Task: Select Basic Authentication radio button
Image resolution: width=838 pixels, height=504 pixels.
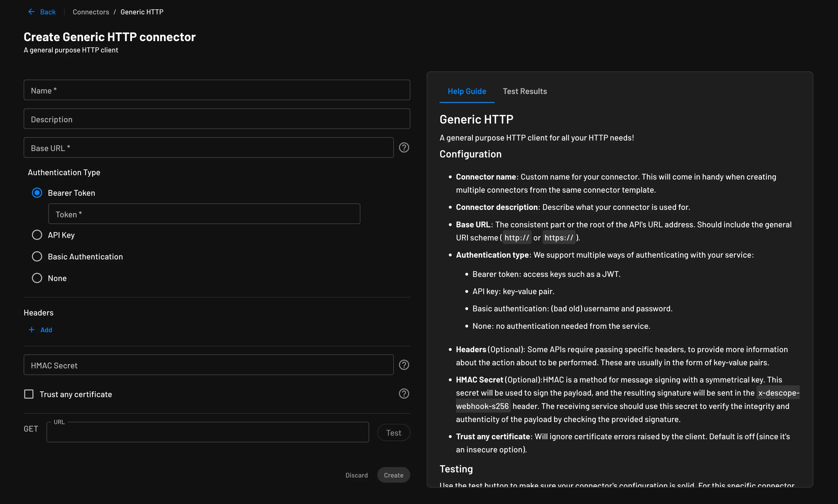Action: [x=36, y=256]
